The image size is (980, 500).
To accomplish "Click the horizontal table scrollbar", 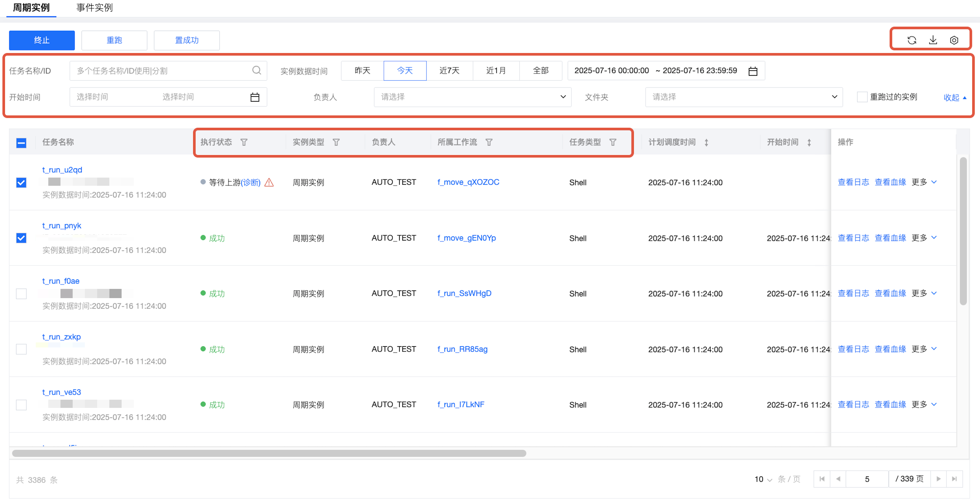I will pyautogui.click(x=269, y=454).
